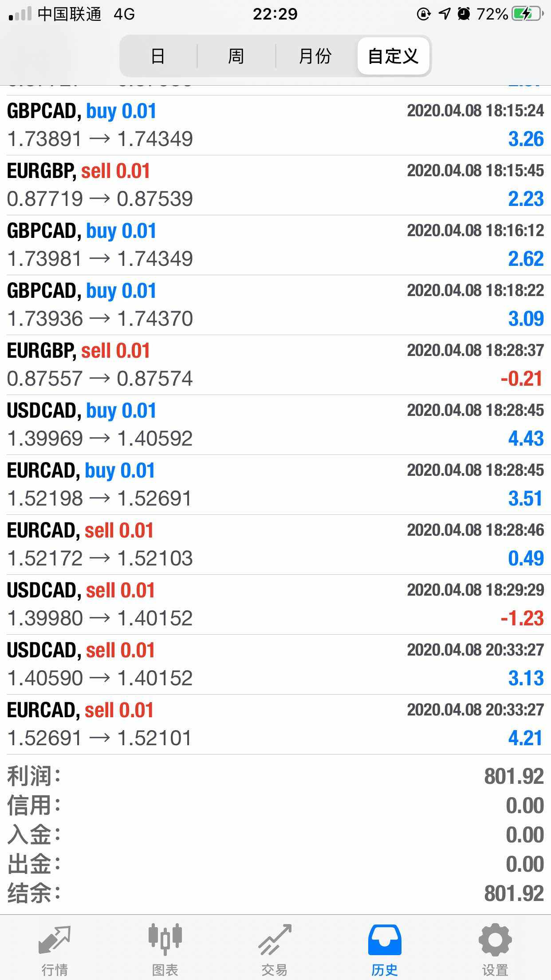Switch to the 周 week tab

236,56
